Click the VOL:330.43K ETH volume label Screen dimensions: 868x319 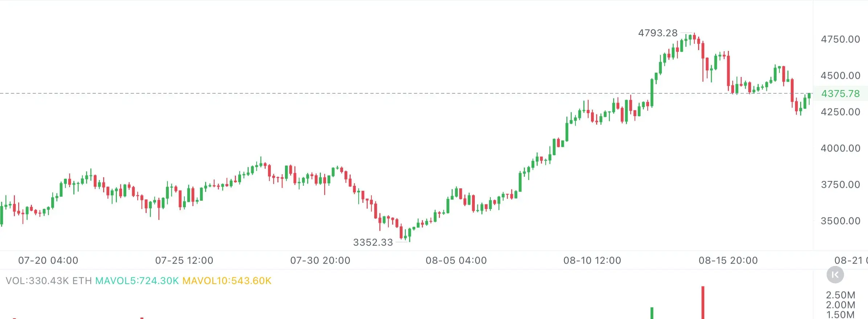point(49,281)
